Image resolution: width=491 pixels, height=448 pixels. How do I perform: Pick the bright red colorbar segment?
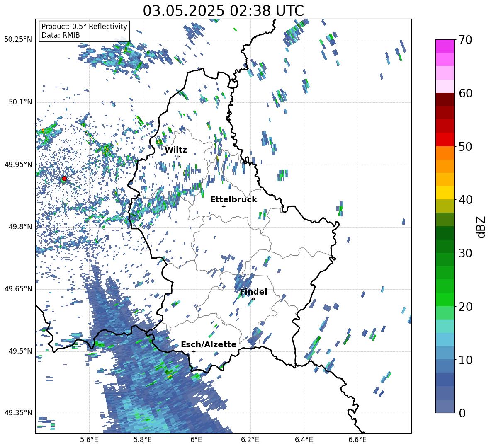point(445,139)
